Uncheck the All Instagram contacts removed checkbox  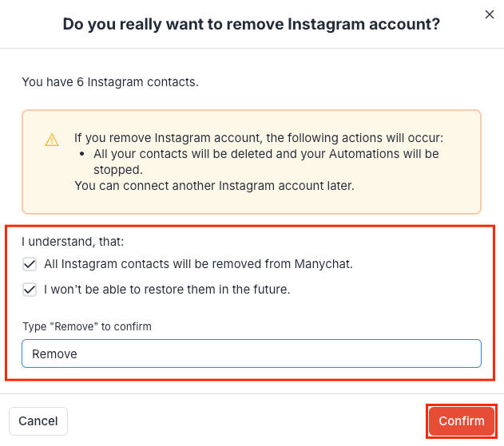click(30, 263)
